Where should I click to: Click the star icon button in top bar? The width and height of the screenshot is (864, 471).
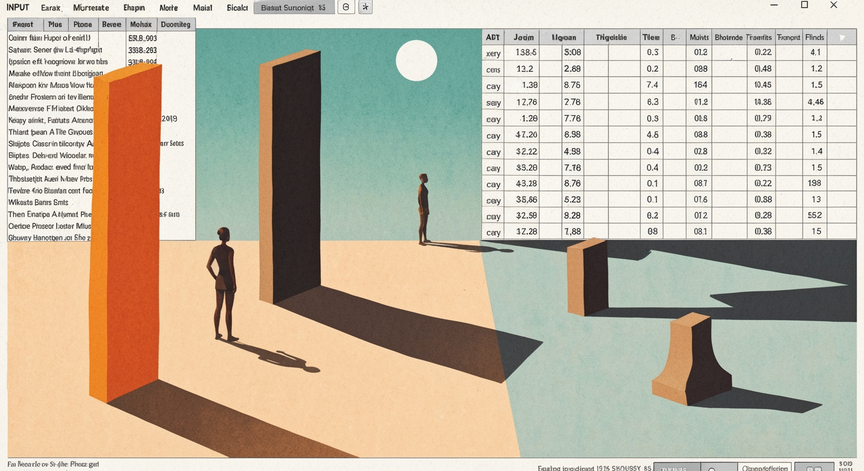coord(365,7)
